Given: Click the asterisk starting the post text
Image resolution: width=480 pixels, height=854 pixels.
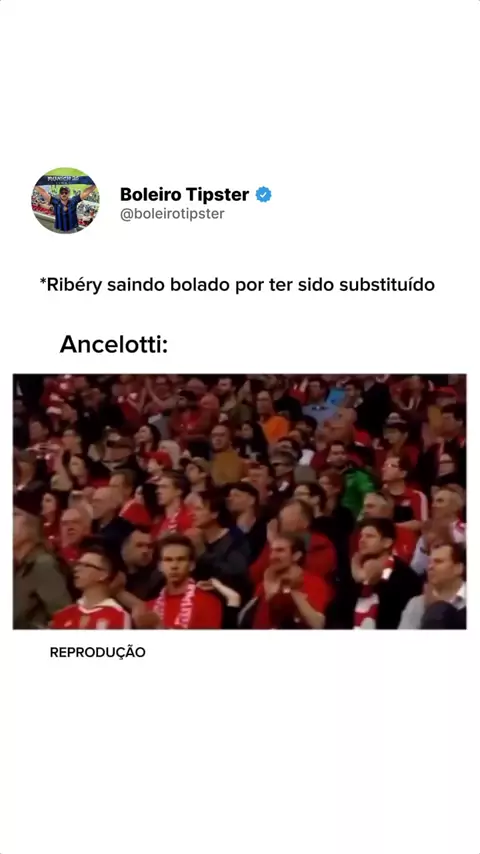Looking at the screenshot, I should [x=42, y=283].
